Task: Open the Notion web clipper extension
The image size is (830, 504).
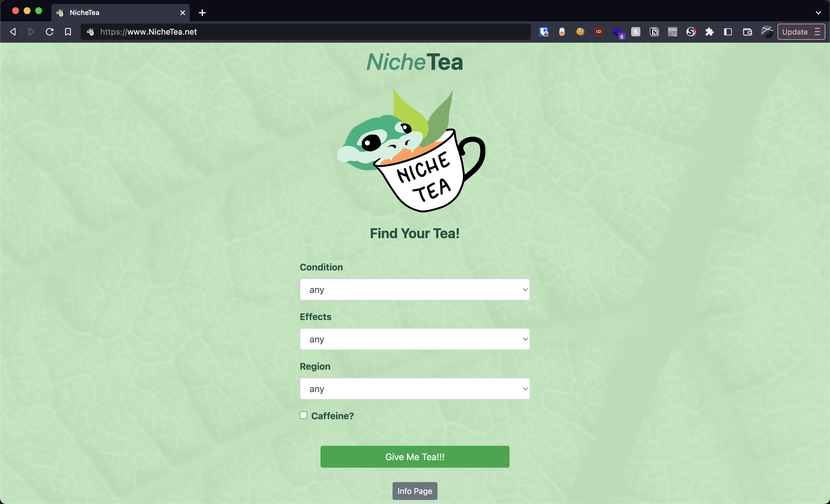Action: coord(654,32)
